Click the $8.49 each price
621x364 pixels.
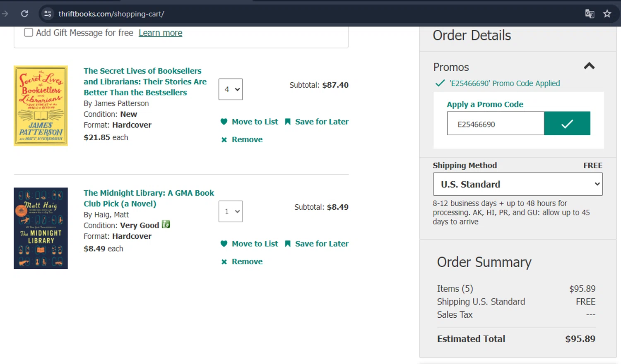point(103,249)
